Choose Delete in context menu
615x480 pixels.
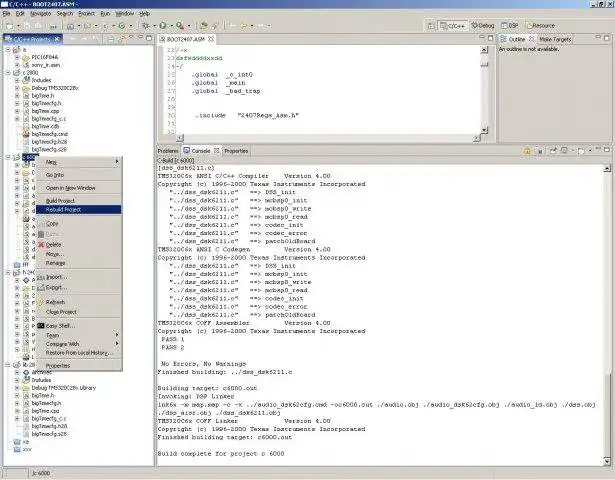pyautogui.click(x=78, y=245)
